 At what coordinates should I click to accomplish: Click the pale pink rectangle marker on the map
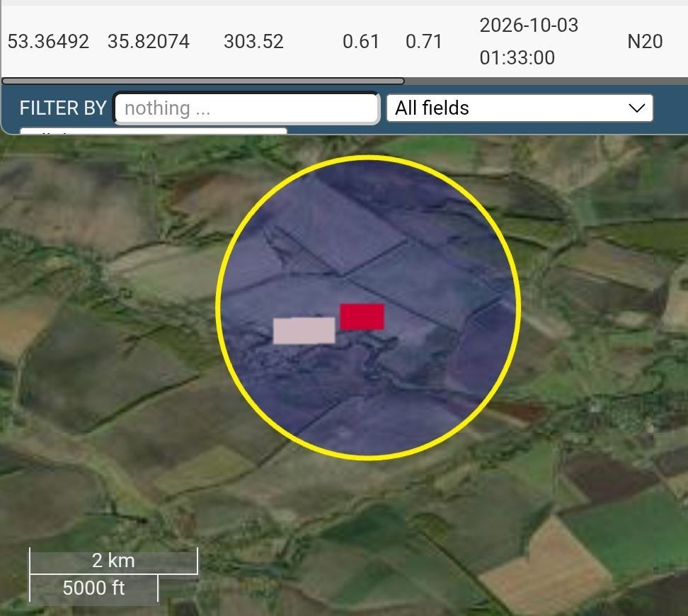[x=304, y=331]
